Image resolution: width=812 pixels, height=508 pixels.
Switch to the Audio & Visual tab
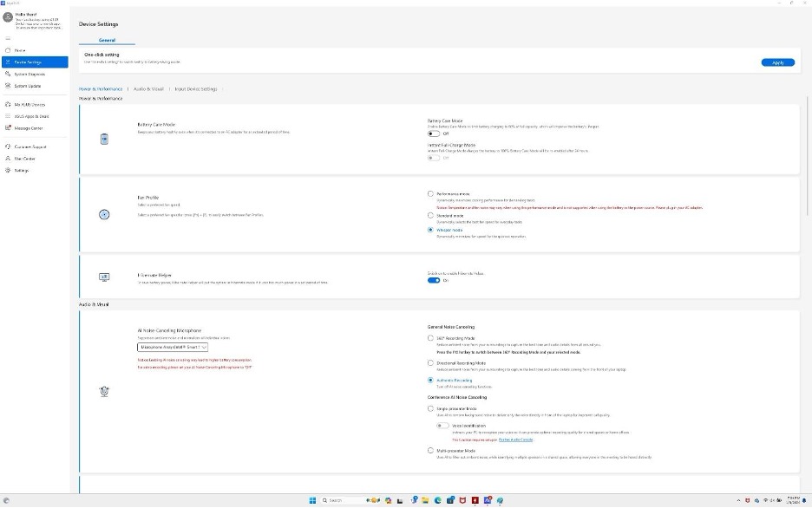coord(148,88)
